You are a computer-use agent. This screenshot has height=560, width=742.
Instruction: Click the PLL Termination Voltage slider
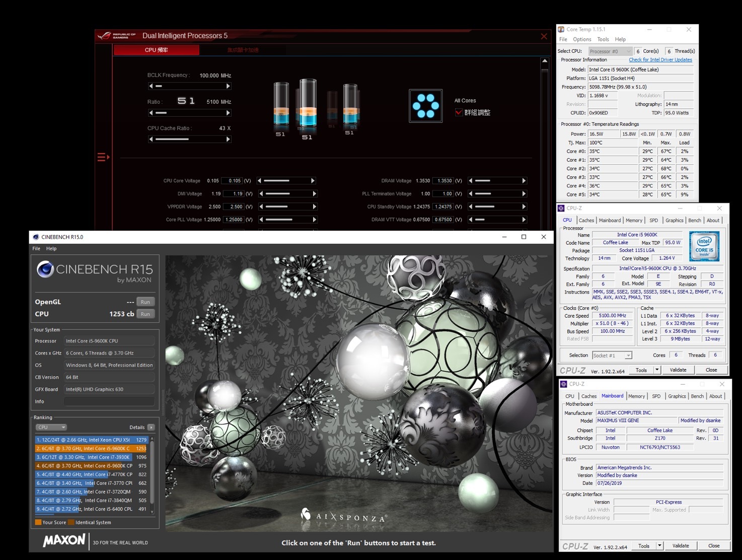pos(497,193)
